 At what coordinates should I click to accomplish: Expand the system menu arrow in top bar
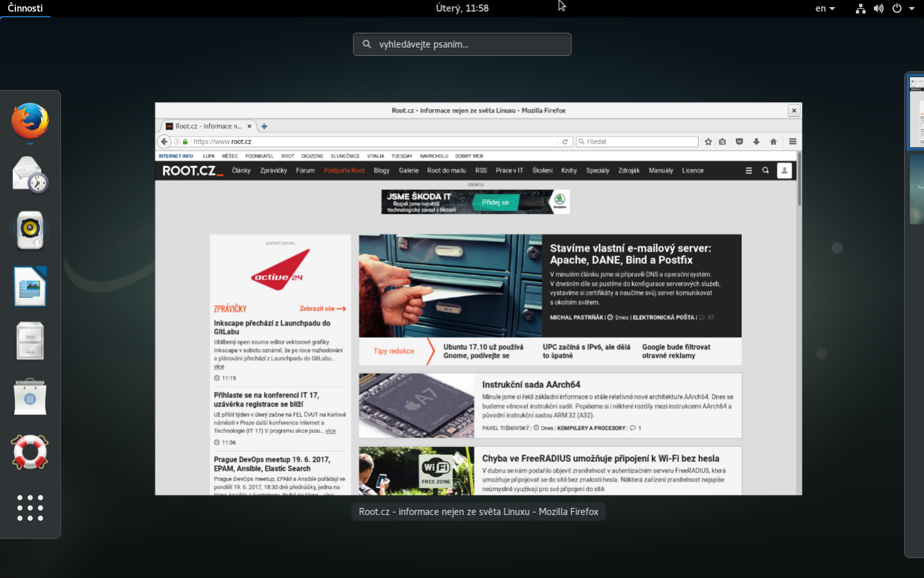click(x=912, y=8)
